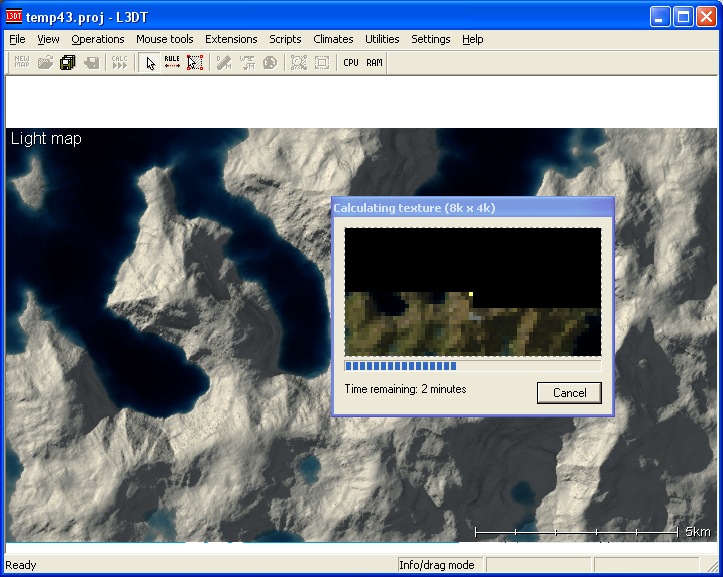This screenshot has height=577, width=723.
Task: Click the CPU toolbar button
Action: pyautogui.click(x=350, y=62)
